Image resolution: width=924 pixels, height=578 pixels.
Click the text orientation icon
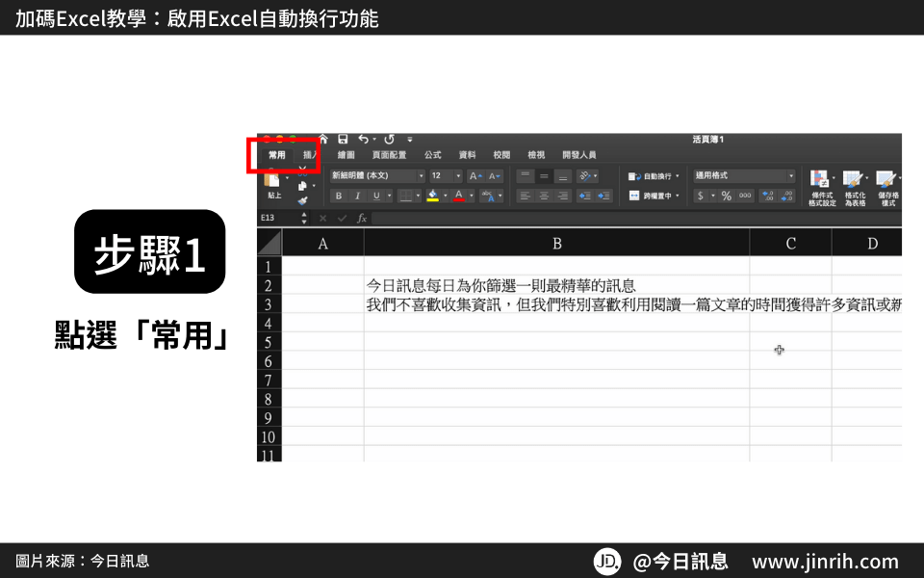click(584, 175)
